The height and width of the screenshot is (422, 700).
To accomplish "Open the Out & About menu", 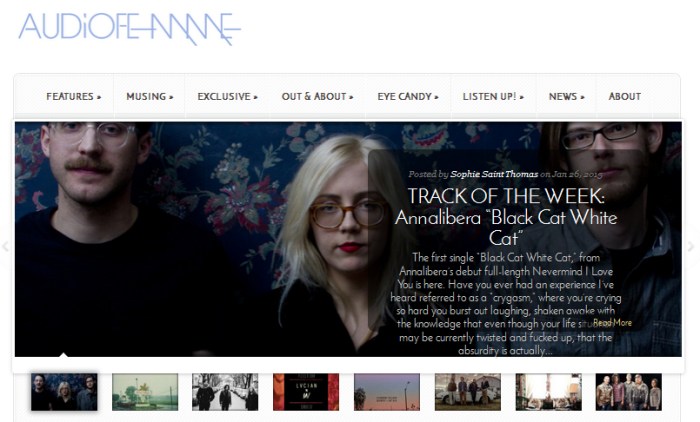I will tap(317, 96).
